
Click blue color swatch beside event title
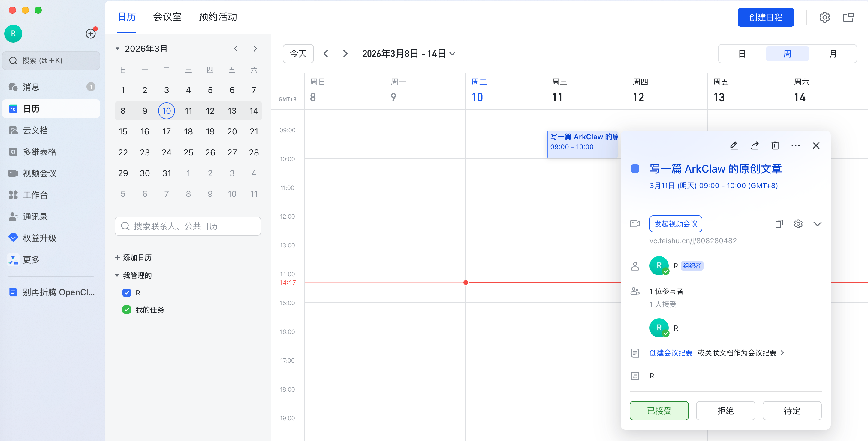(x=635, y=168)
